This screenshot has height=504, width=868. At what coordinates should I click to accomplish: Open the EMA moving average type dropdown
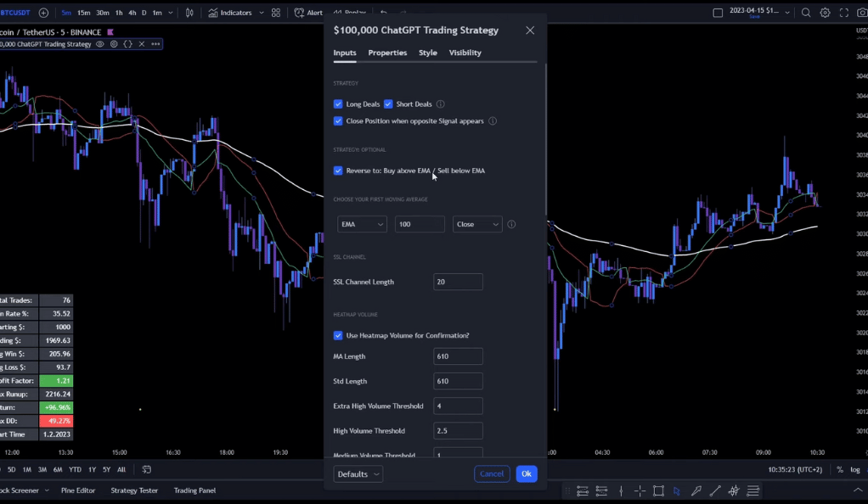point(362,224)
